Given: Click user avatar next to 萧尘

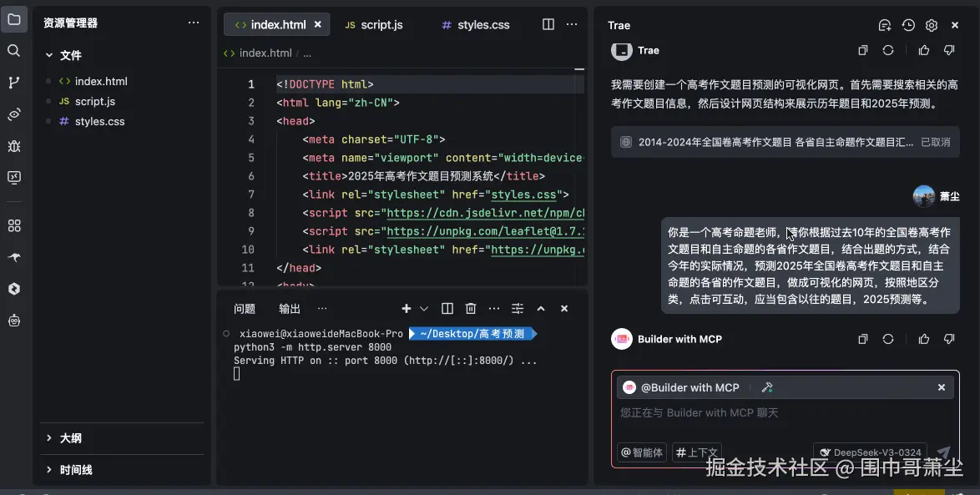Looking at the screenshot, I should click(x=924, y=196).
